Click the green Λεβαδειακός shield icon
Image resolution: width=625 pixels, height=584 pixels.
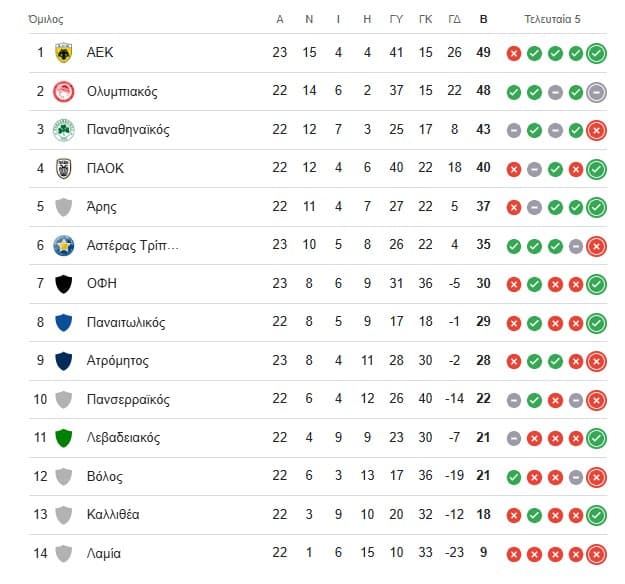tap(64, 437)
